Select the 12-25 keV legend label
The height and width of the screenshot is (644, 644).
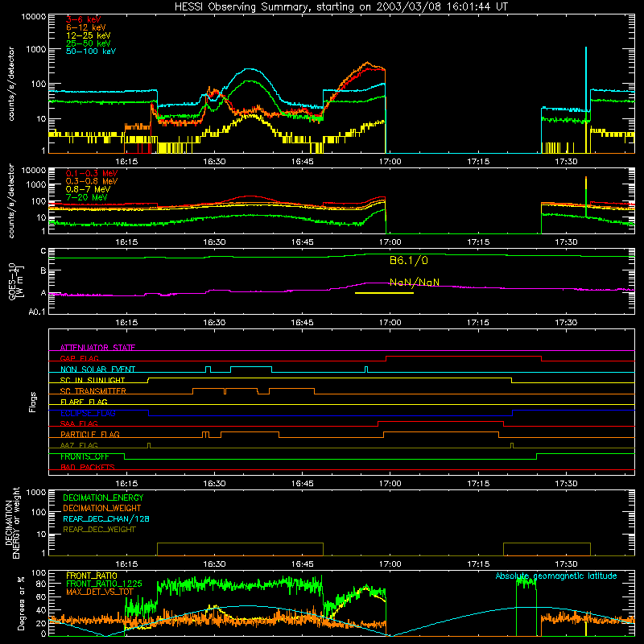click(89, 35)
